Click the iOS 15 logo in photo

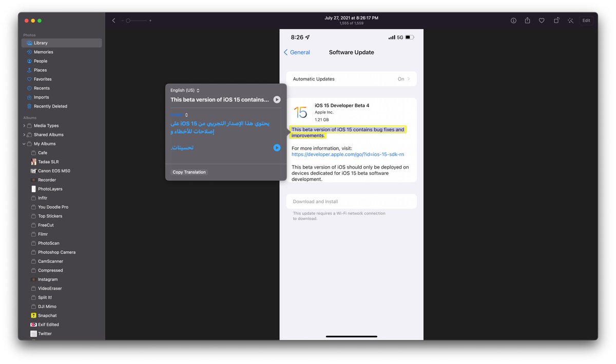tap(300, 112)
